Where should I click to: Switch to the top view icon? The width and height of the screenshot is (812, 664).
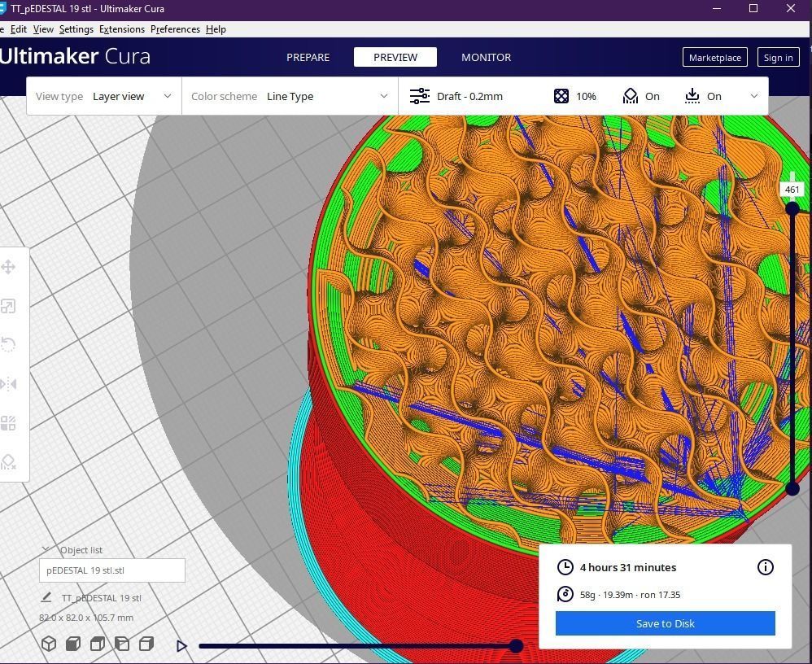pos(98,644)
